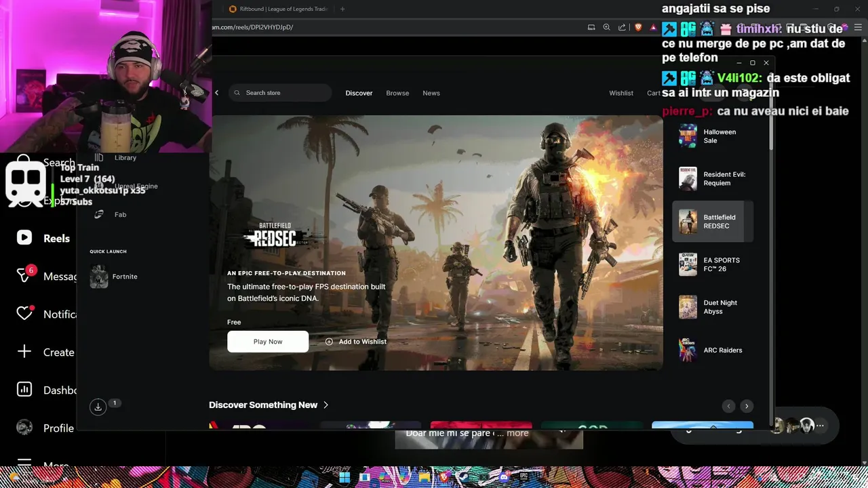
Task: Open Epic Games Launcher from the taskbar
Action: pyautogui.click(x=524, y=477)
